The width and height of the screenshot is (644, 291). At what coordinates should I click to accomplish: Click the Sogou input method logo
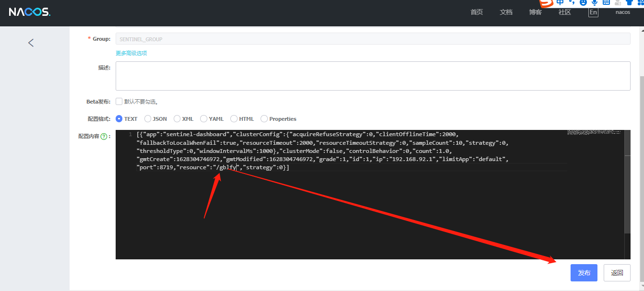tap(546, 3)
